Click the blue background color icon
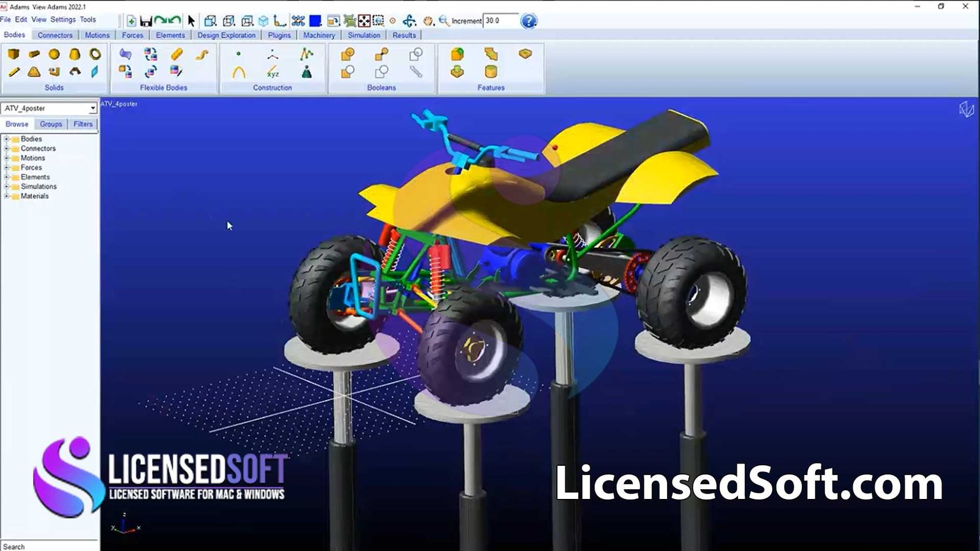Viewport: 980px width, 551px height. point(315,21)
